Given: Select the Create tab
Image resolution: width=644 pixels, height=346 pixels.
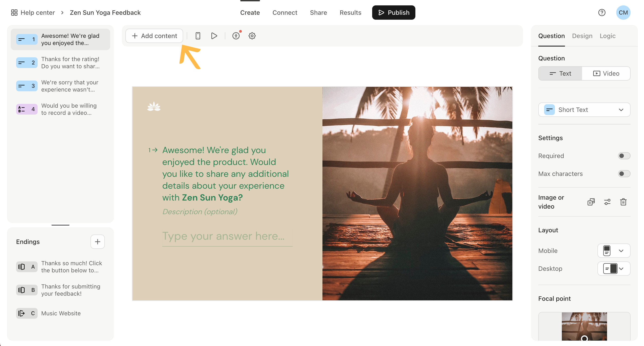Looking at the screenshot, I should click(x=250, y=13).
